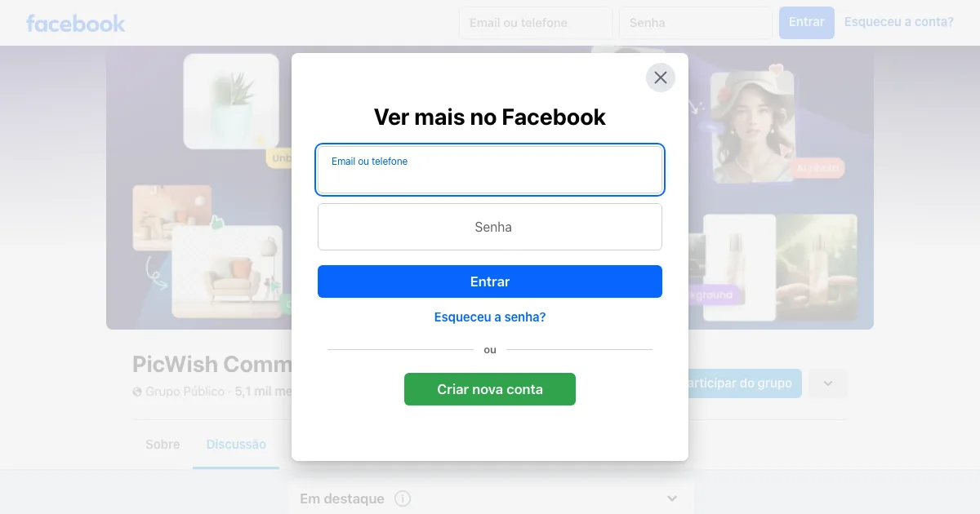Viewport: 980px width, 514px height.
Task: Click the green Criar nova conta button
Action: tap(490, 389)
